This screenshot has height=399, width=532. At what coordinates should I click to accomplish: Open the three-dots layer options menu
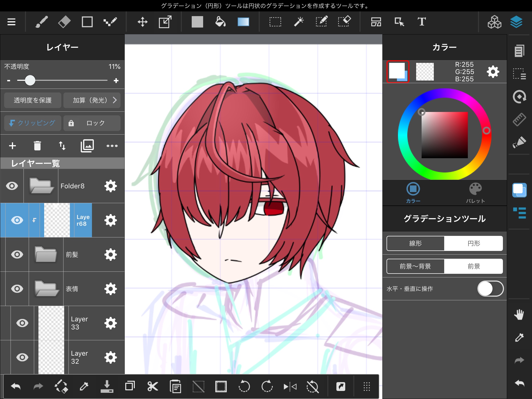[x=112, y=146]
